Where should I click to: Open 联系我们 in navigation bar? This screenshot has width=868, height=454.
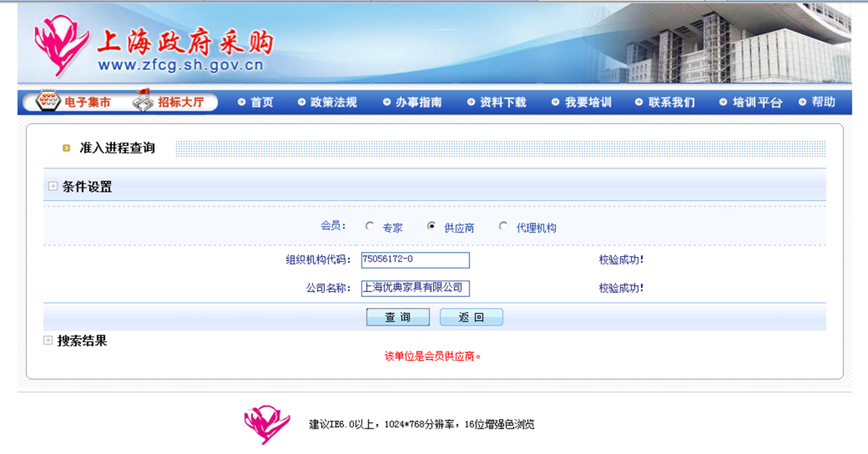pyautogui.click(x=671, y=103)
